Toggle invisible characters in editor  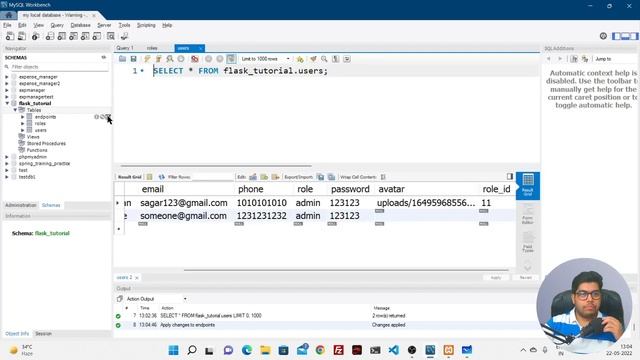336,59
